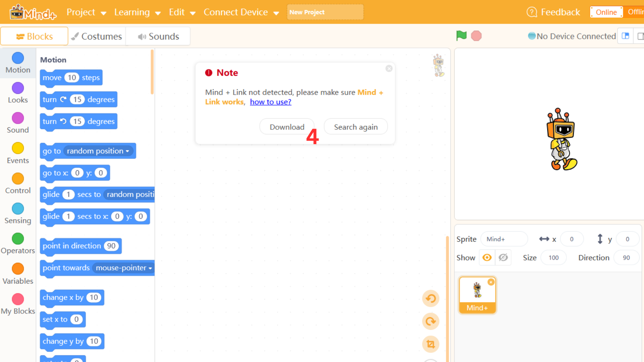This screenshot has width=644, height=362.
Task: Expand the Project menu
Action: pos(86,12)
